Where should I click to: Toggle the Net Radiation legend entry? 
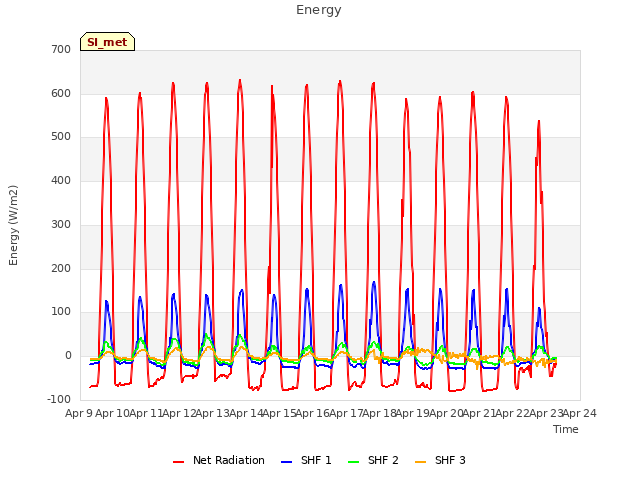[x=219, y=460]
